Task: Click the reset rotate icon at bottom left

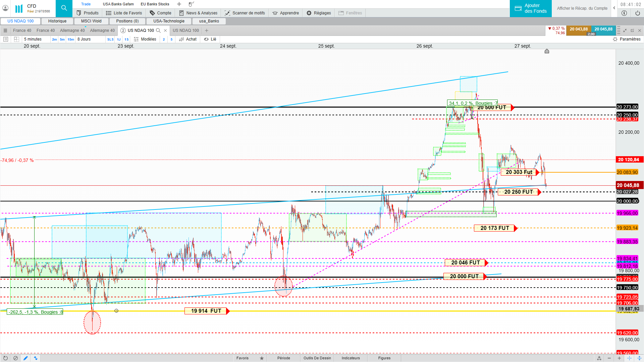Action: [5, 358]
